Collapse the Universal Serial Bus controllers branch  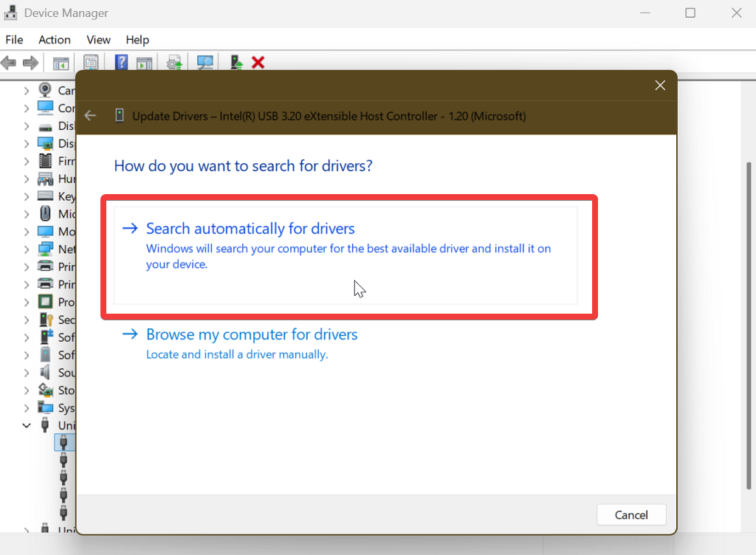tap(27, 425)
